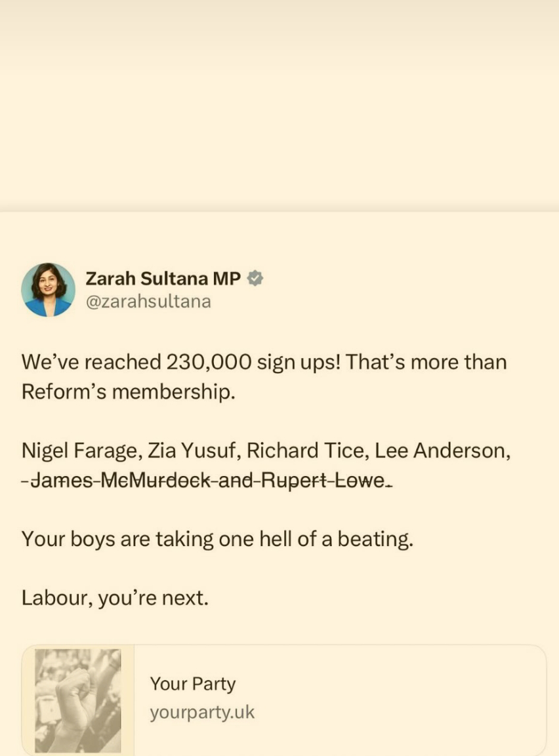559x756 pixels.
Task: Click the @zarahsultana handle
Action: click(x=148, y=302)
